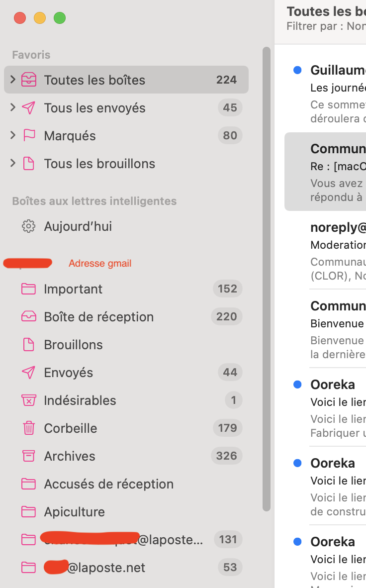Click the Tous les envoyés paper plane icon
366x588 pixels.
(x=29, y=108)
